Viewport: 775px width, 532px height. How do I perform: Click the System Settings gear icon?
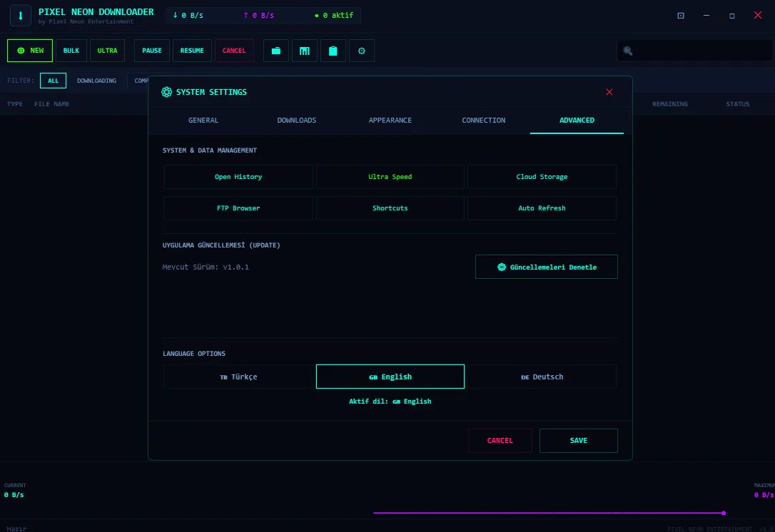tap(166, 92)
